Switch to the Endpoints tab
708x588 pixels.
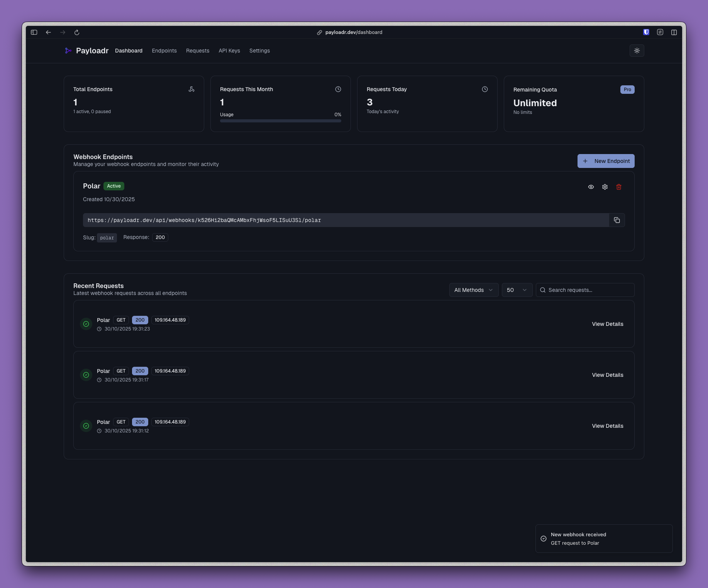(164, 51)
